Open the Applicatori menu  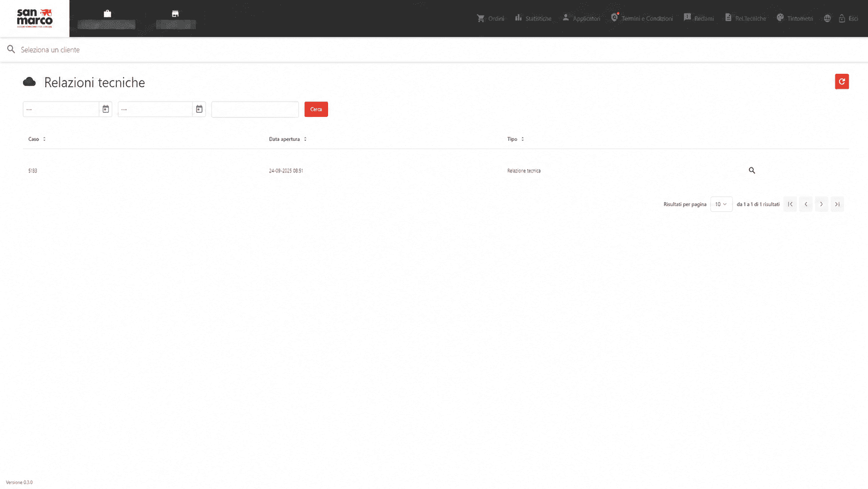click(581, 18)
